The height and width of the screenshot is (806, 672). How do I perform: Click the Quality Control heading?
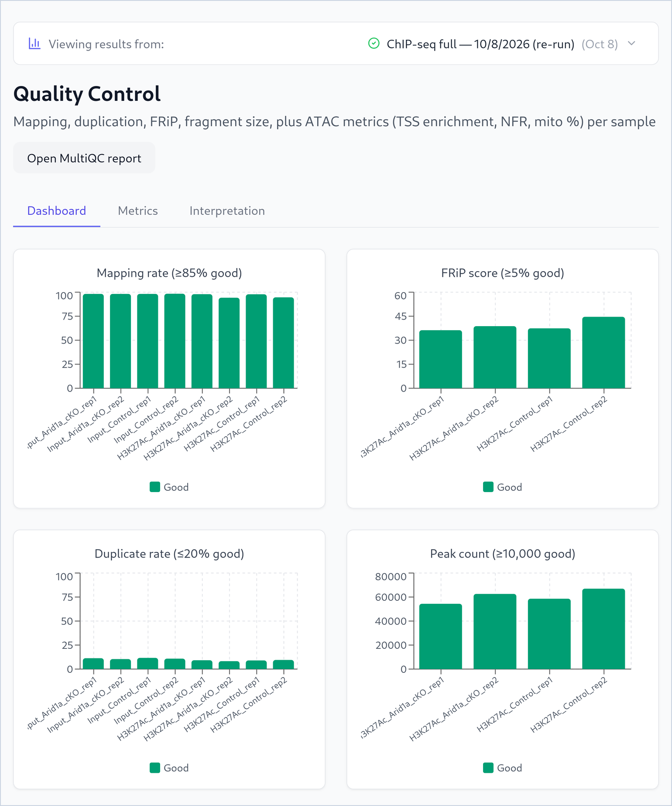pyautogui.click(x=87, y=94)
